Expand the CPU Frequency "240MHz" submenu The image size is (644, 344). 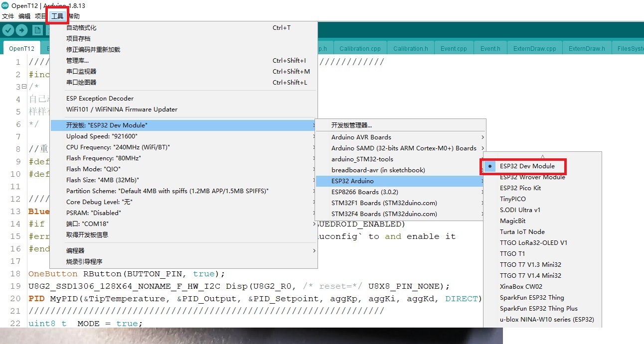(183, 147)
